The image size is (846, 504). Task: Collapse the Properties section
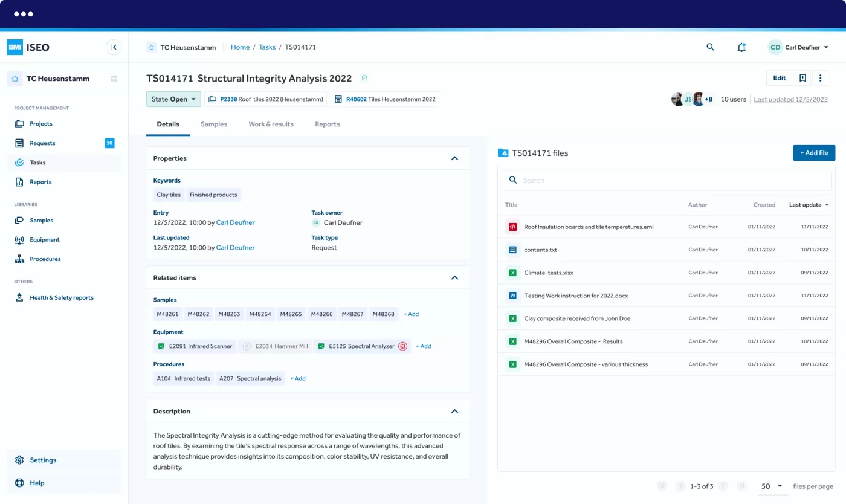(x=454, y=158)
